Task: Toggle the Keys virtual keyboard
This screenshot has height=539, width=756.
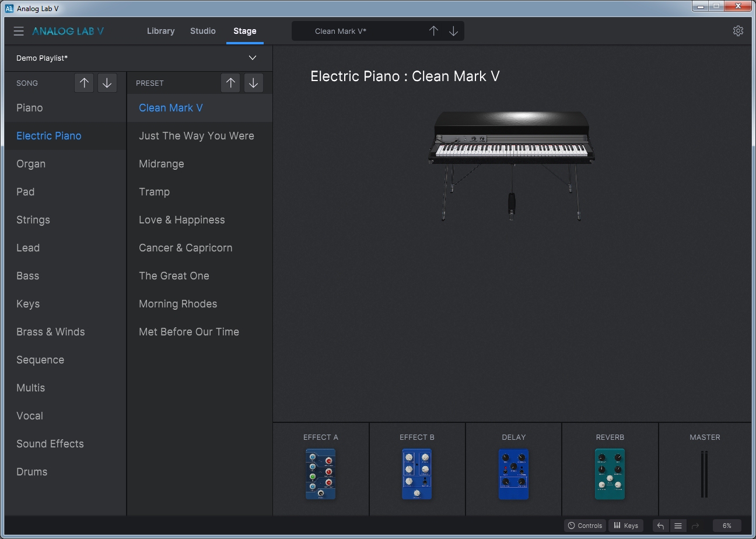Action: click(x=625, y=526)
